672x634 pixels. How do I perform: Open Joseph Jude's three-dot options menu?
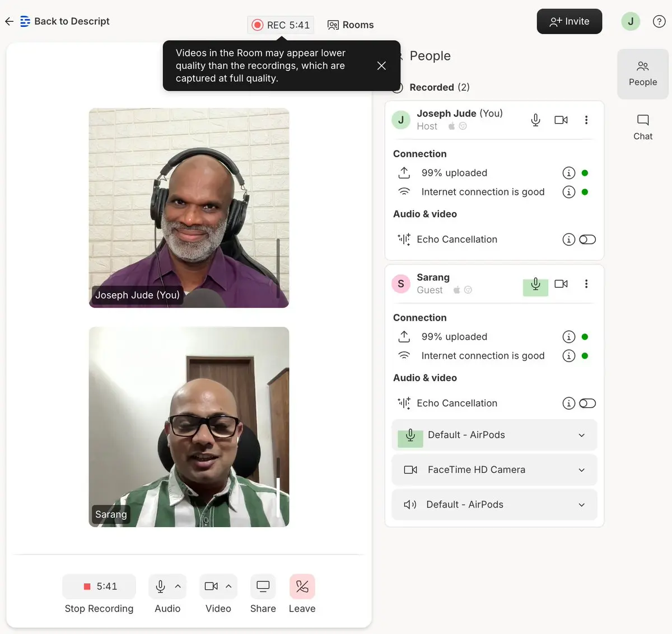586,120
